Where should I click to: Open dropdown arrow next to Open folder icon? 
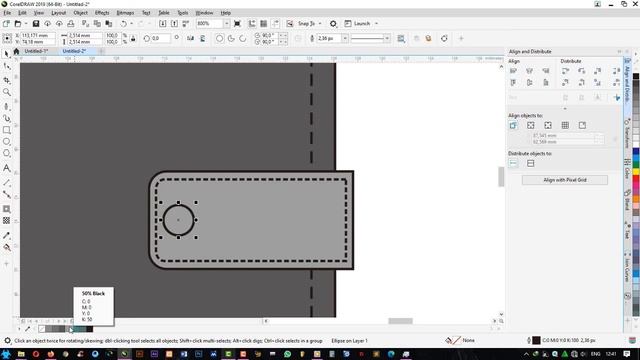pyautogui.click(x=25, y=24)
